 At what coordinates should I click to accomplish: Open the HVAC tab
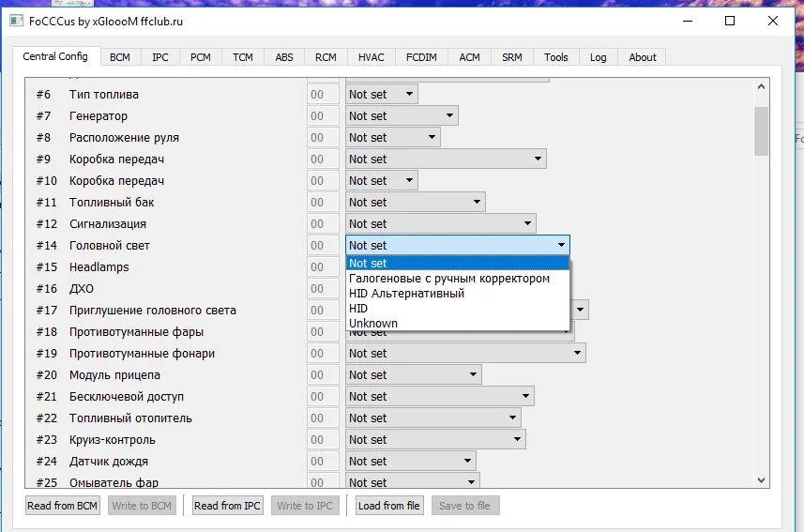pos(372,57)
